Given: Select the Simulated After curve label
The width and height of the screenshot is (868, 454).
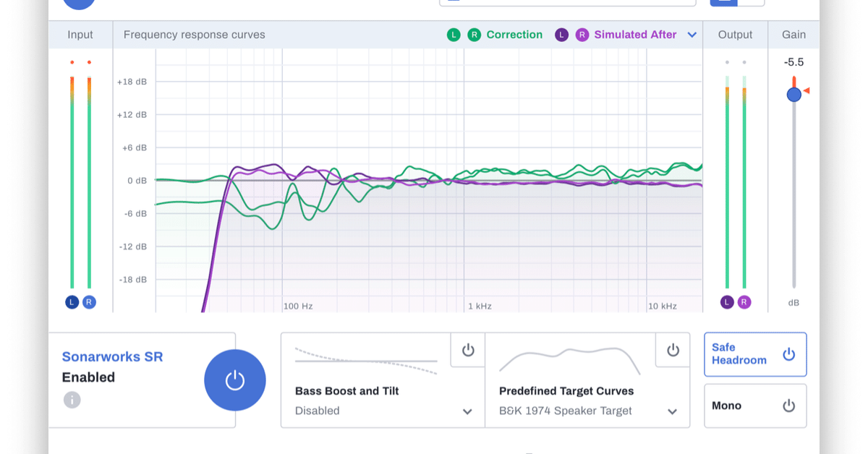Looking at the screenshot, I should pyautogui.click(x=635, y=35).
